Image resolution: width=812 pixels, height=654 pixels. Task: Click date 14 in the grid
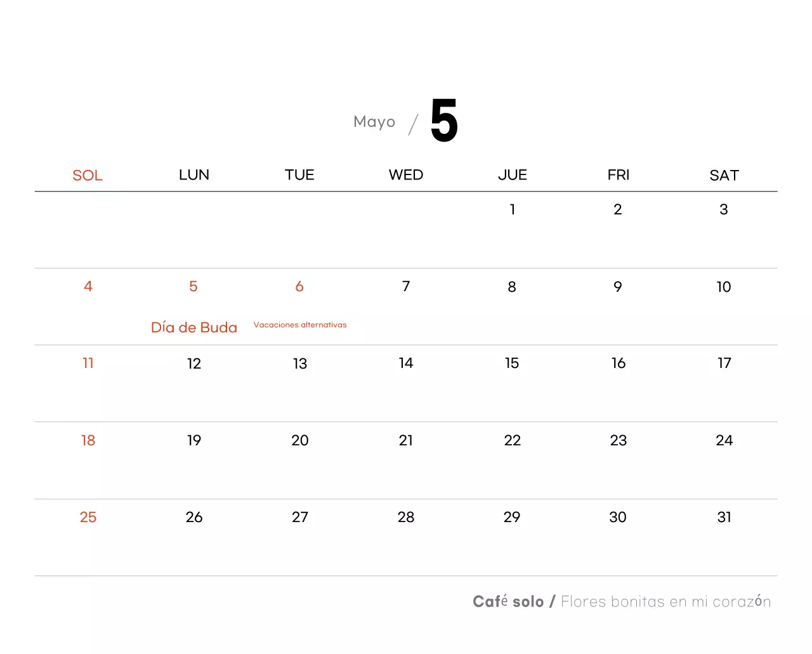coord(406,363)
